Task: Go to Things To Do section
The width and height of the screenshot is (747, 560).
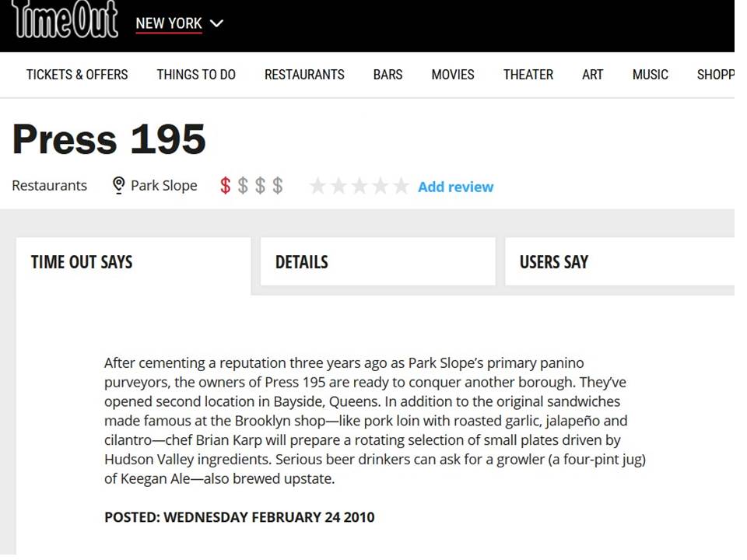Action: [196, 75]
